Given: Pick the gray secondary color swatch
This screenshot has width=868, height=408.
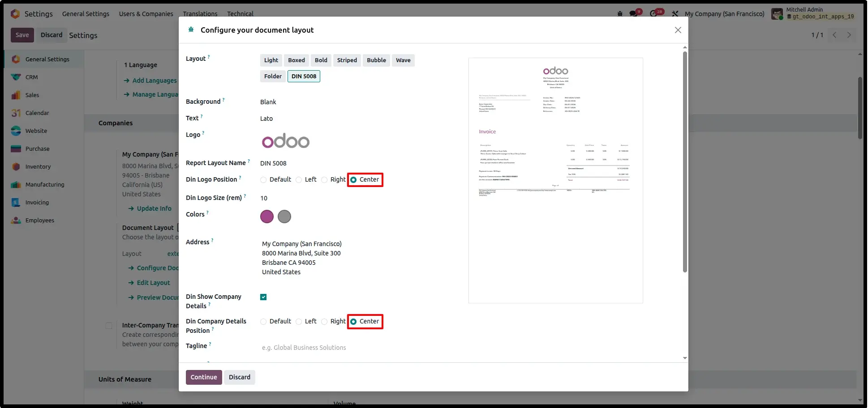Looking at the screenshot, I should tap(284, 217).
